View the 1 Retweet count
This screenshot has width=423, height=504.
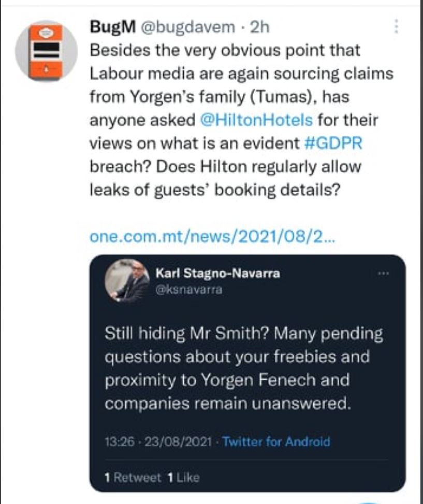pyautogui.click(x=132, y=477)
